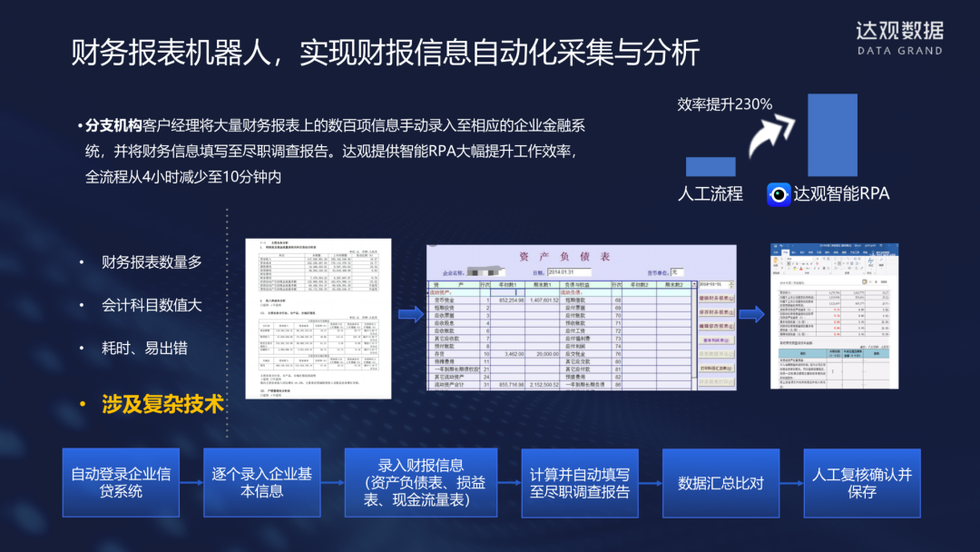Click the 年初数1 column header

pos(507,285)
